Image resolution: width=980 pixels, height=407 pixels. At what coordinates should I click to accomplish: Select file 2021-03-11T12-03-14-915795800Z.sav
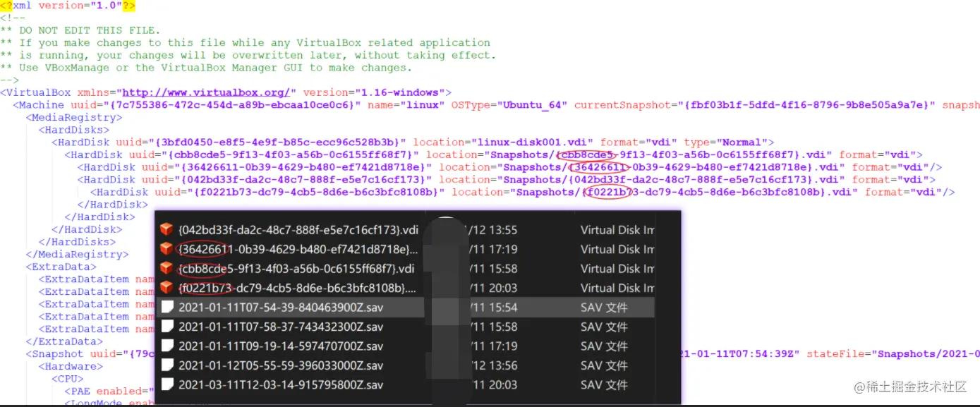coord(281,384)
